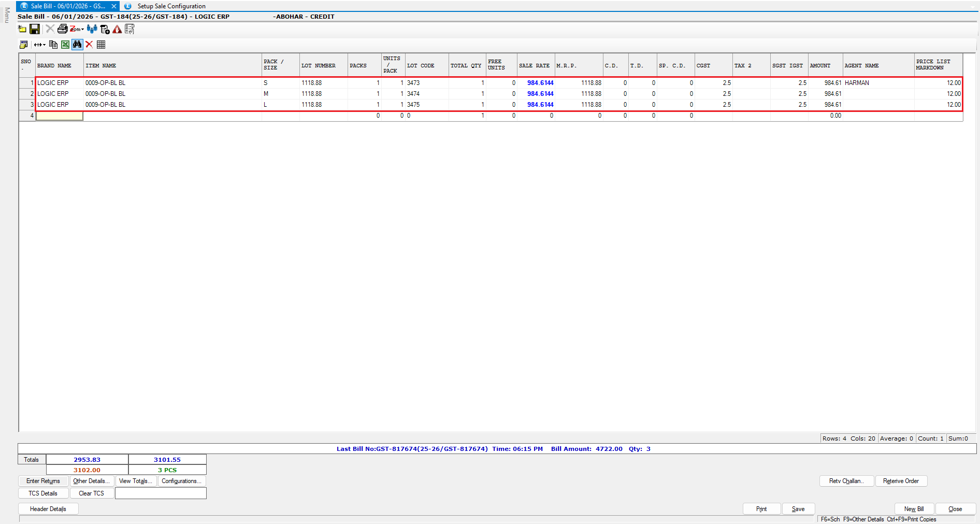Click the new bill folder icon
Viewport: 980px width, 524px height.
click(22, 29)
